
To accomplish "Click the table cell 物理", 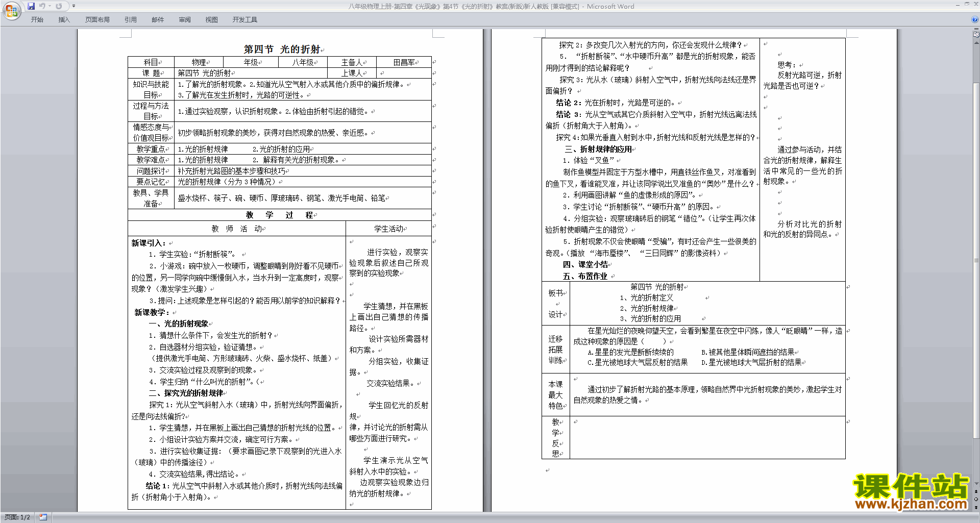I will (x=199, y=62).
